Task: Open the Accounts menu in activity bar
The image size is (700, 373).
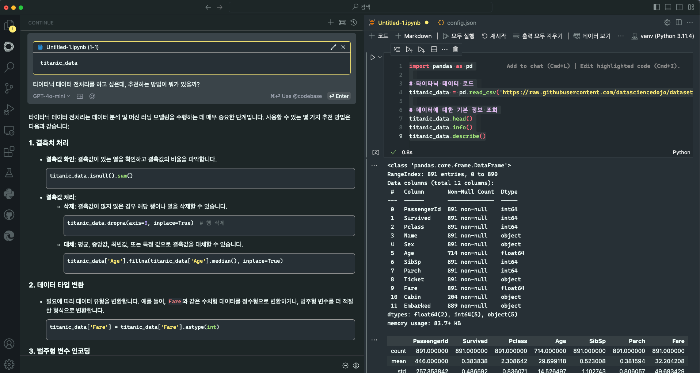Action: (9, 344)
